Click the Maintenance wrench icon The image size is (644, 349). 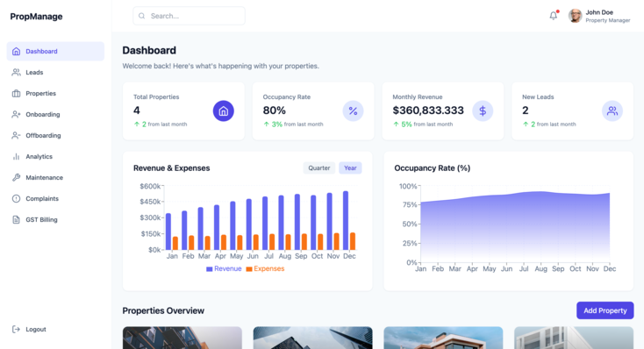point(16,177)
